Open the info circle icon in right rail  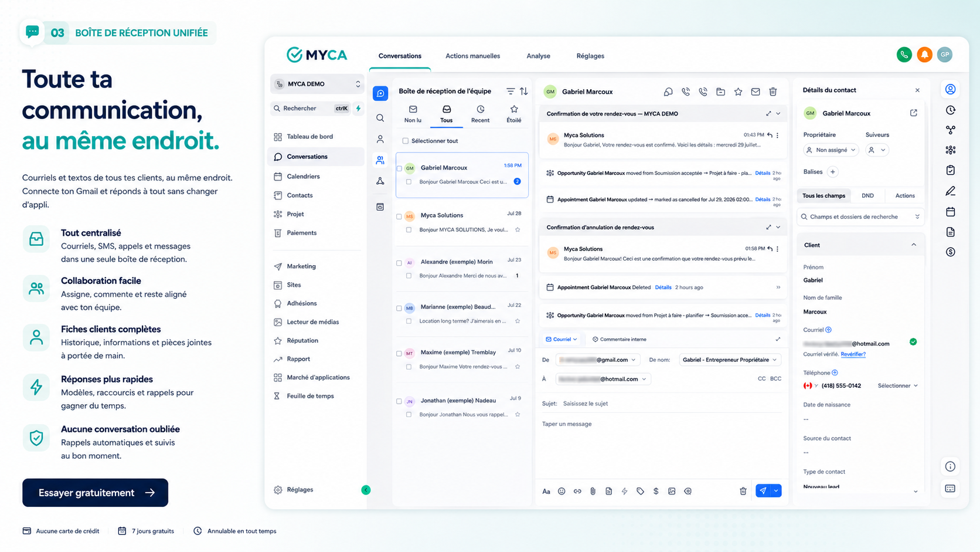click(950, 466)
